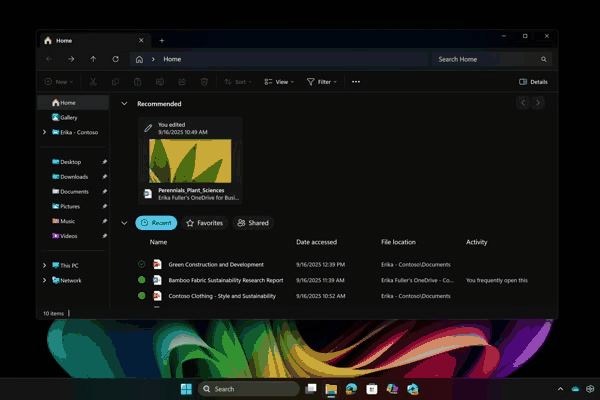Switch to the Shared tab
Screen dimensions: 600x400
tap(253, 223)
